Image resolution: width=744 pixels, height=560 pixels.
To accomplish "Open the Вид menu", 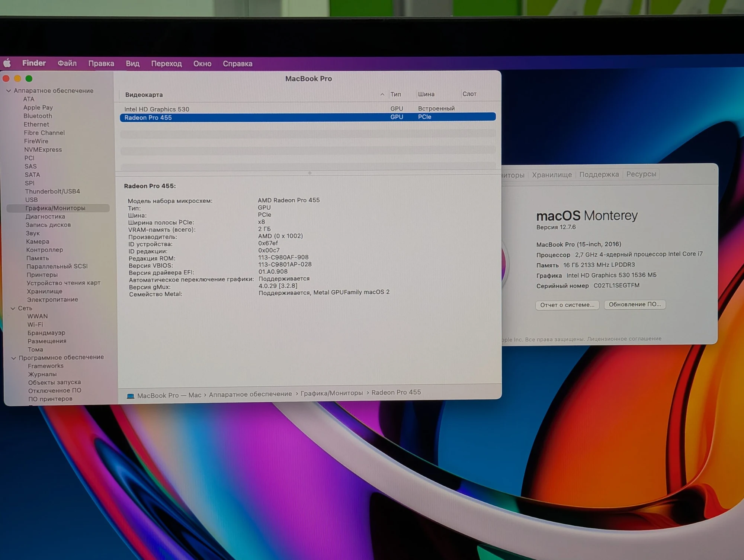I will coord(132,64).
